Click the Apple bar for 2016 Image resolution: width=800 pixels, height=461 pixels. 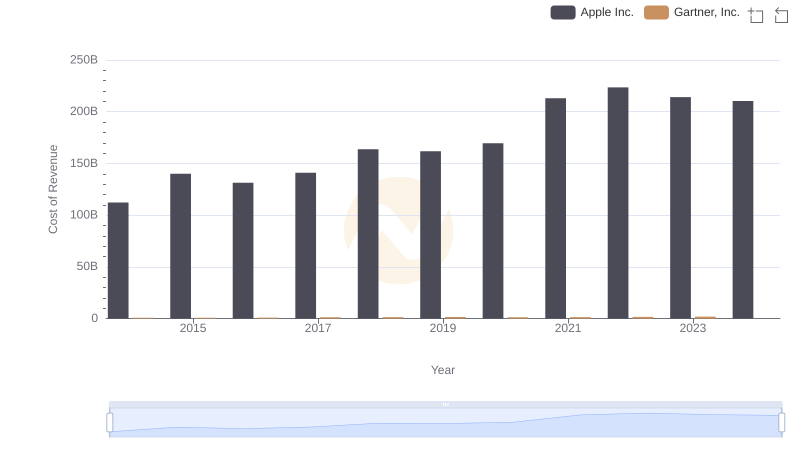pos(243,251)
